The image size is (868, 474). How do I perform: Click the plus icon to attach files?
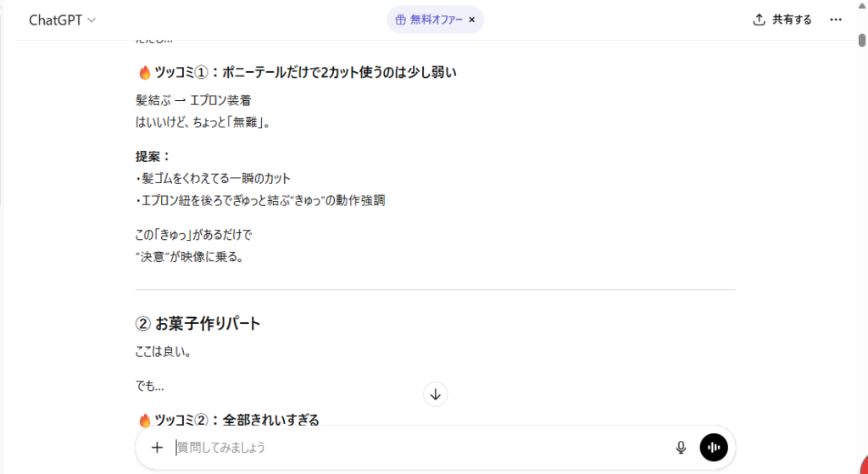[157, 448]
